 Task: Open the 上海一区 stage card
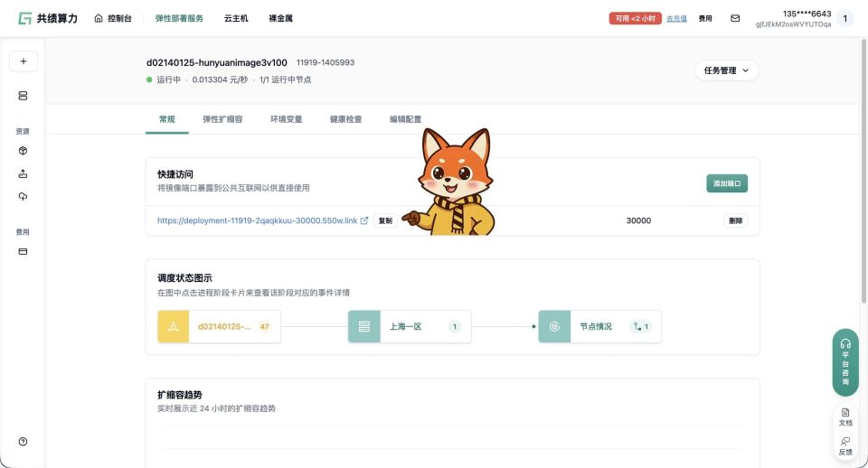pyautogui.click(x=410, y=326)
